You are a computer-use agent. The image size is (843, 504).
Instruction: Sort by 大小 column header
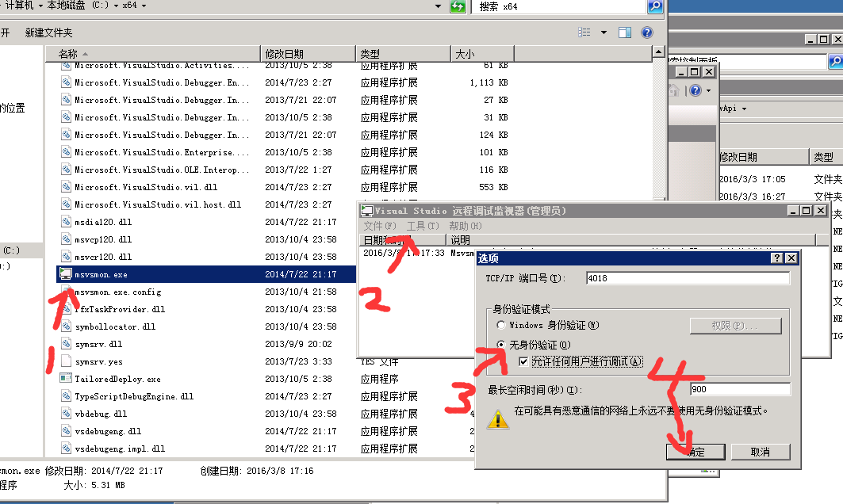point(483,54)
